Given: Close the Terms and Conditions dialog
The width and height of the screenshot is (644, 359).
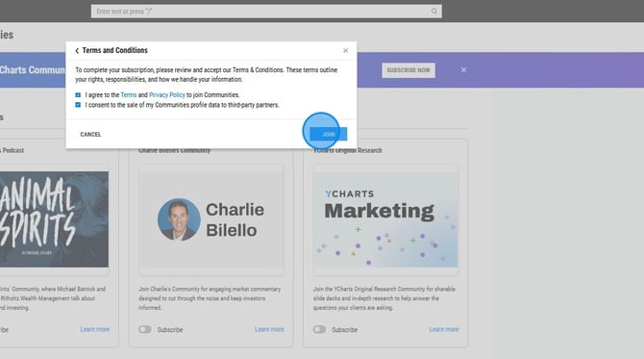Looking at the screenshot, I should [x=345, y=51].
